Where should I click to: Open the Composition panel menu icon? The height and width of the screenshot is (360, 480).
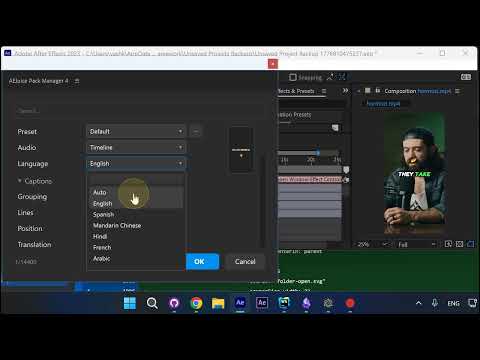[x=457, y=91]
